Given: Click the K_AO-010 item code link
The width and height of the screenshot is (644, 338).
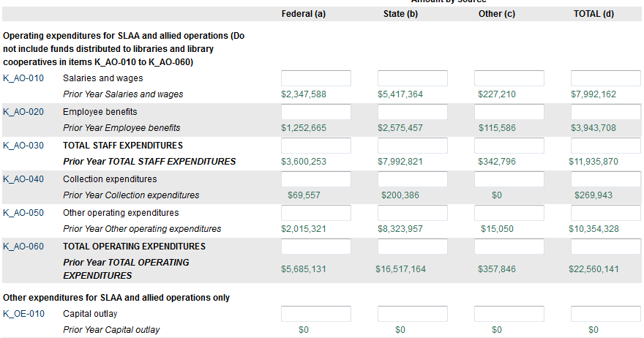Looking at the screenshot, I should 24,78.
